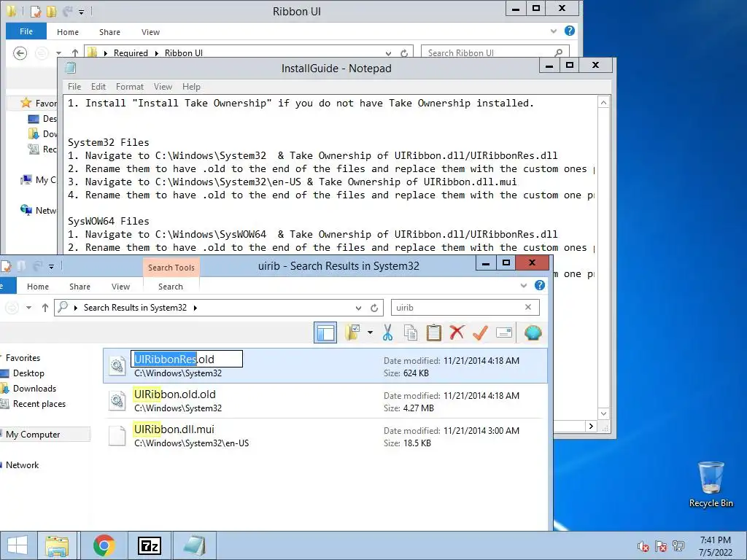747x560 pixels.
Task: Select the UIRibbon.old.old file
Action: point(325,401)
